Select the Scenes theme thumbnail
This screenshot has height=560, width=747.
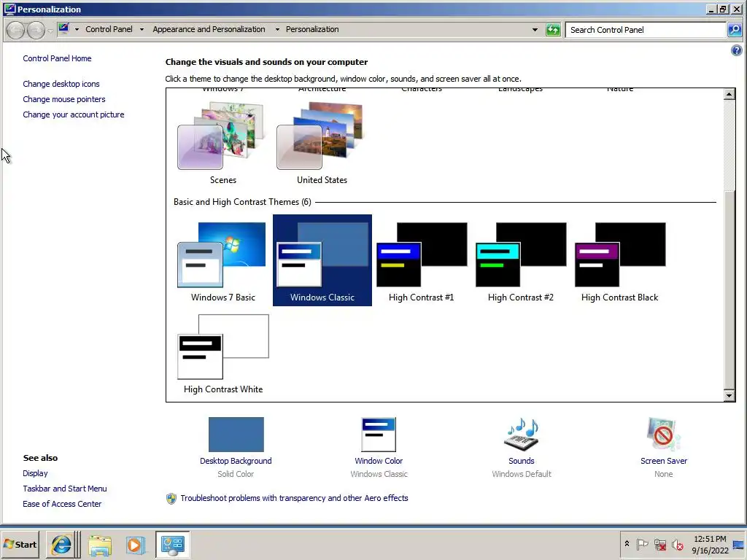(x=223, y=143)
